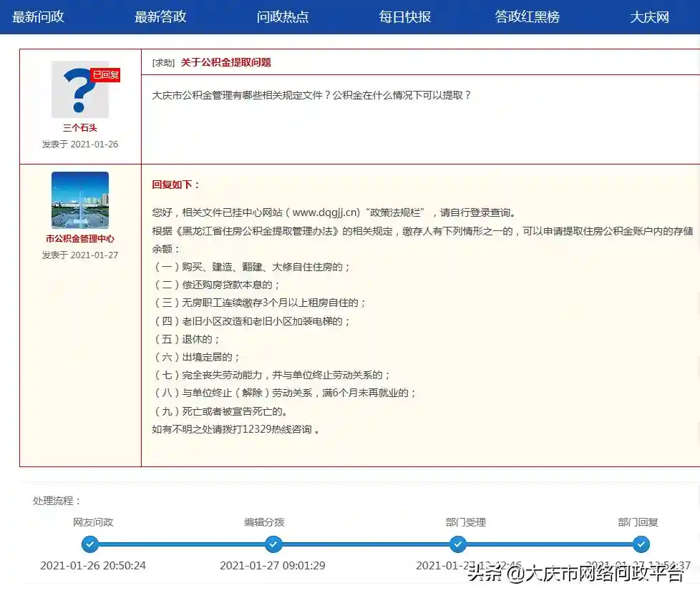Open the 每日快报 navigation item
This screenshot has height=598, width=700.
coord(405,17)
